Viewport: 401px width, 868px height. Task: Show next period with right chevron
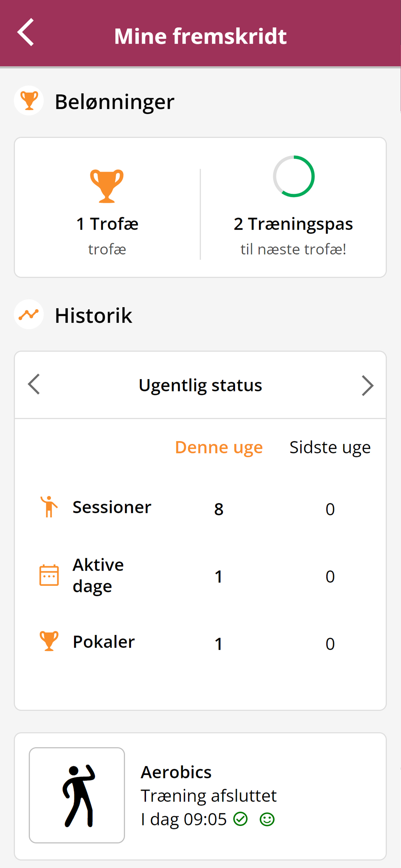click(x=367, y=386)
